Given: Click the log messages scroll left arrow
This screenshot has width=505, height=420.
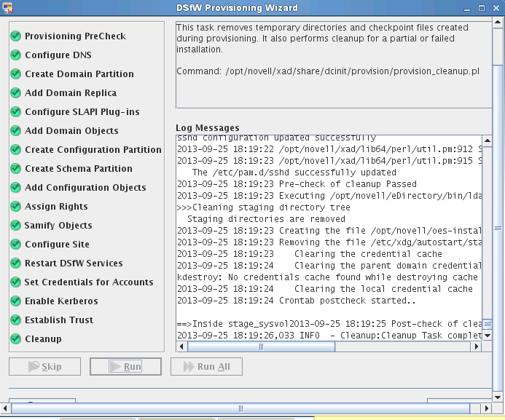Looking at the screenshot, I should [181, 346].
